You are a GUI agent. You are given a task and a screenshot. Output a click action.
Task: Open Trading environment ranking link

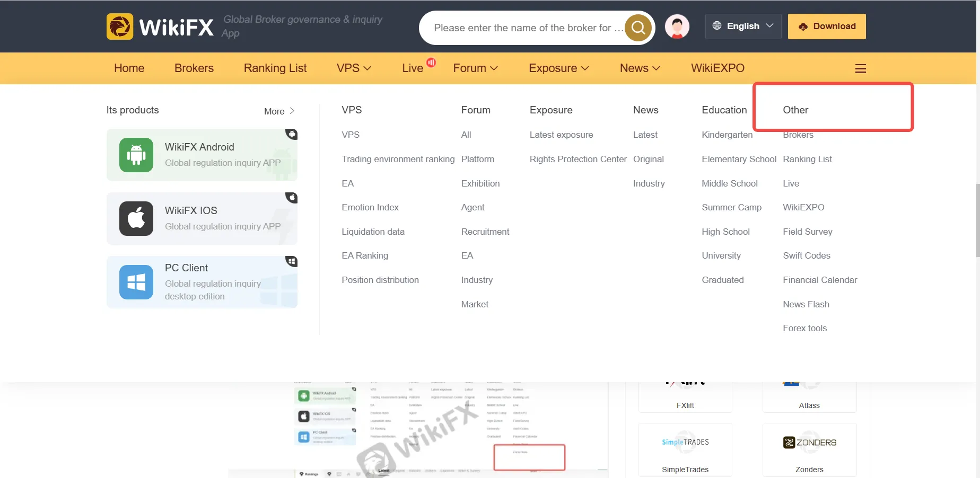(x=398, y=159)
